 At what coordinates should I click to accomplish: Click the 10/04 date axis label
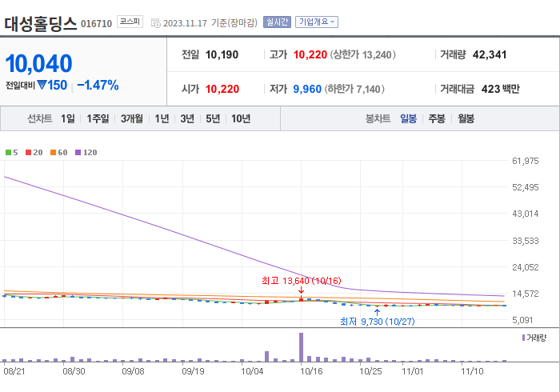pos(252,371)
